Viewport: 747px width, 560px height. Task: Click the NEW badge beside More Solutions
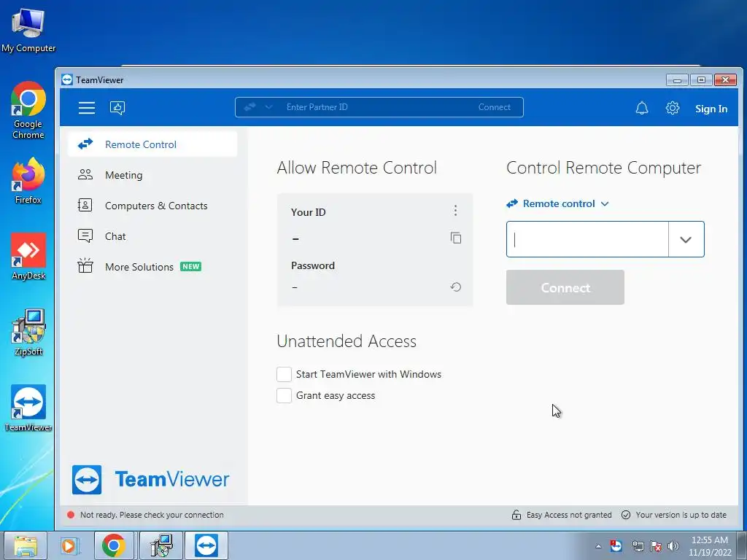[x=190, y=267]
